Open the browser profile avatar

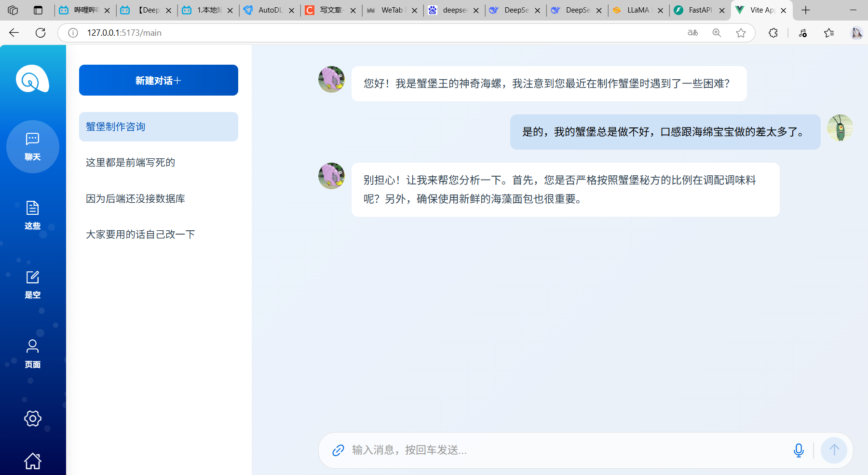click(856, 33)
